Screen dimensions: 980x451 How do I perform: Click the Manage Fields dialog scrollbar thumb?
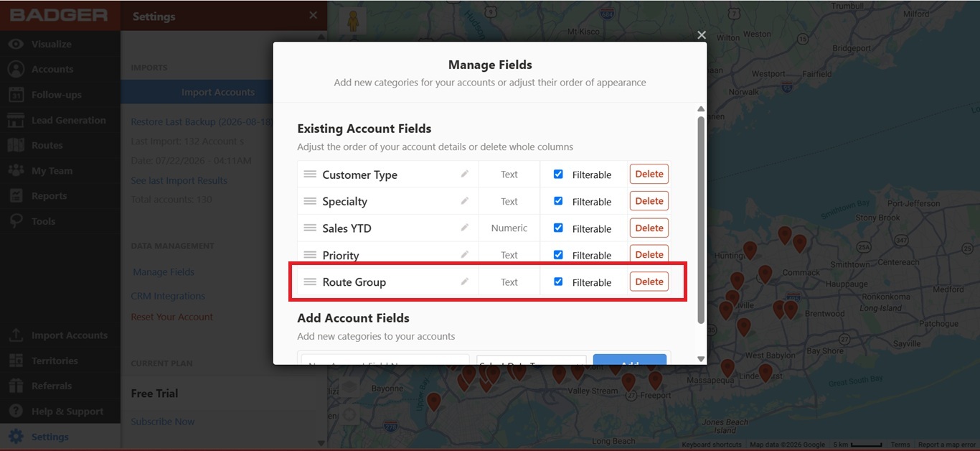click(x=701, y=219)
